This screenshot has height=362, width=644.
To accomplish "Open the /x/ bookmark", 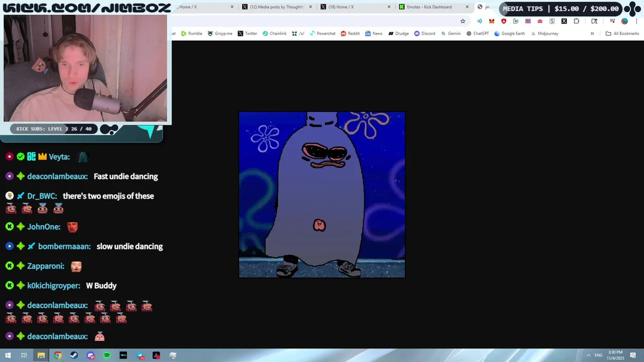I will (x=298, y=34).
